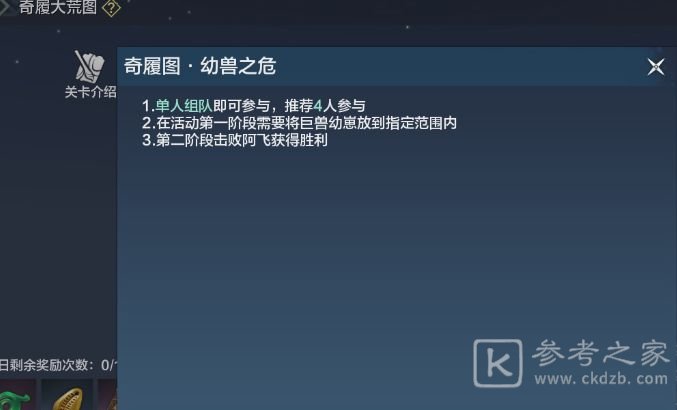677x410 pixels.
Task: Open the golden shell reward item
Action: click(67, 396)
